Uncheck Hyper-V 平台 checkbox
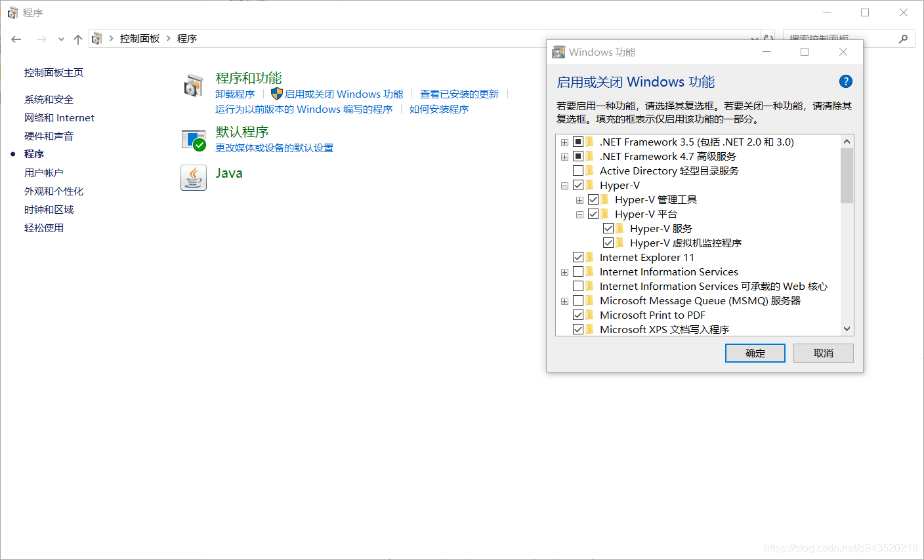The width and height of the screenshot is (924, 560). [x=593, y=214]
